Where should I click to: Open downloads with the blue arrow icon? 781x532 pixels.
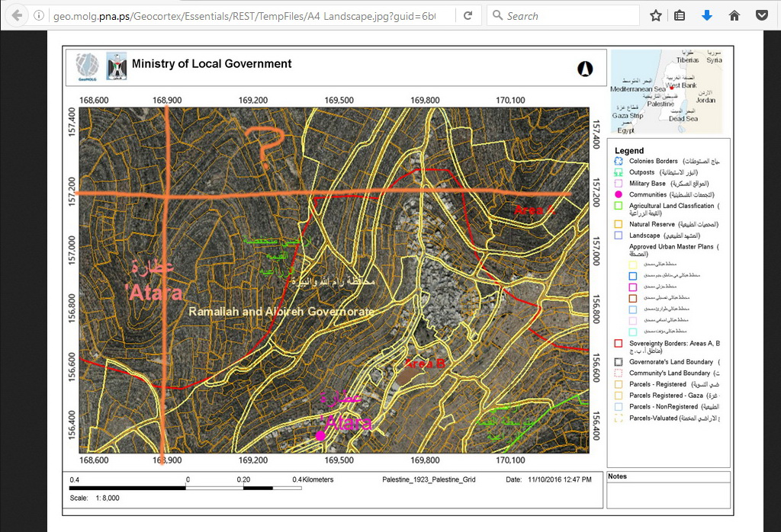point(706,16)
